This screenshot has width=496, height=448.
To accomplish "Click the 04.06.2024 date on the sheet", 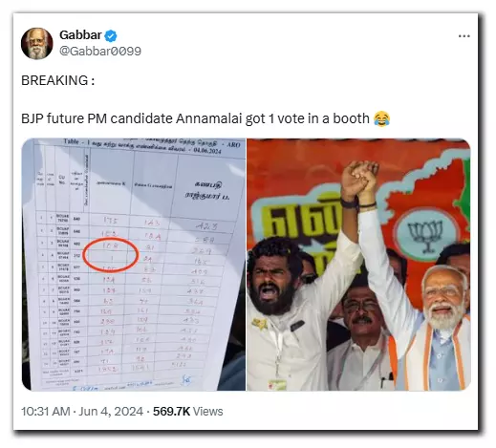I will click(x=207, y=151).
